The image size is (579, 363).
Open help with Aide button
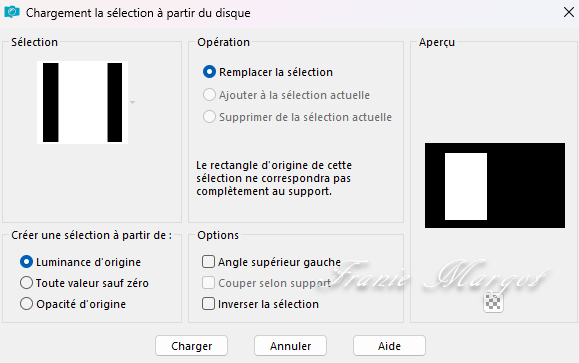click(389, 346)
